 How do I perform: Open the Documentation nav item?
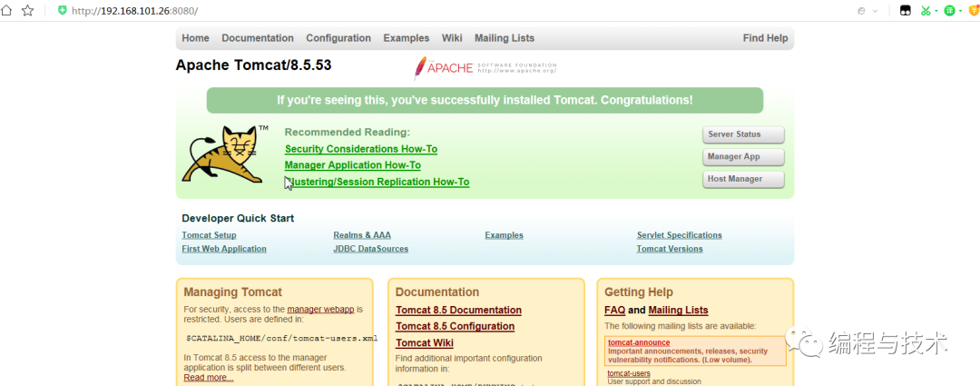[258, 38]
